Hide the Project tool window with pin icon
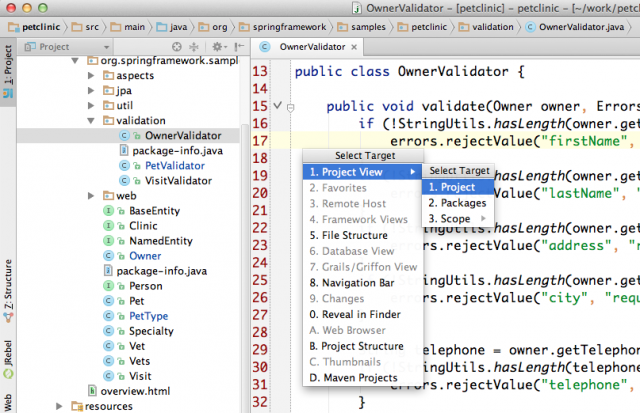 click(x=239, y=47)
